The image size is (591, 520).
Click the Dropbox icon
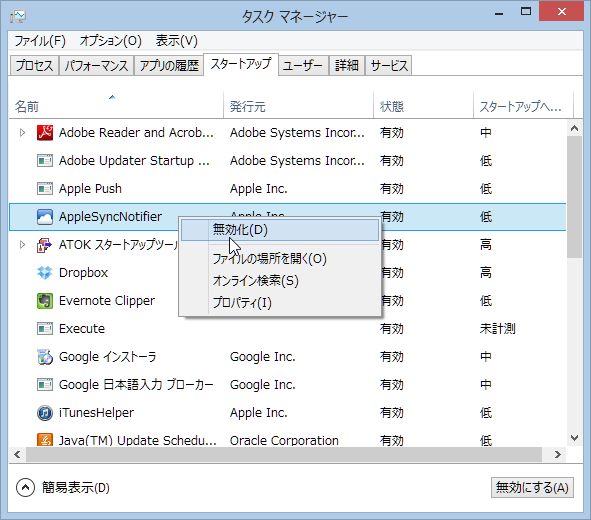[x=45, y=272]
